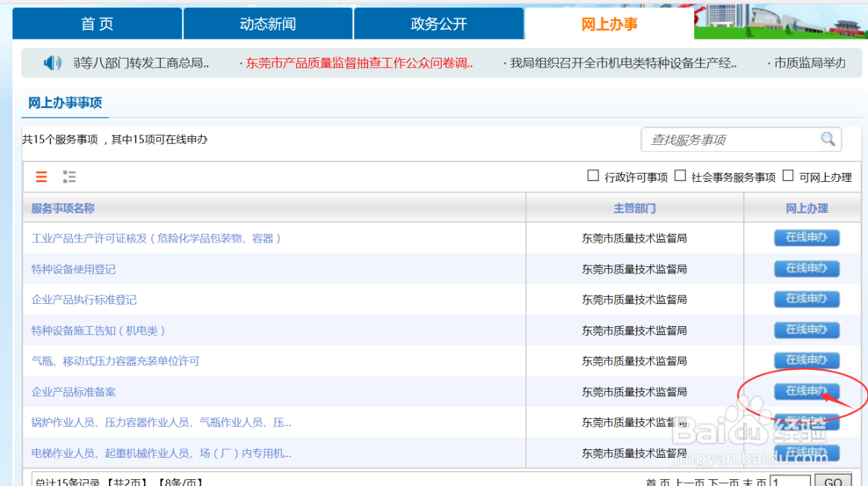Open 电梯作业人员、起重机械作业人员 service item

[x=161, y=453]
